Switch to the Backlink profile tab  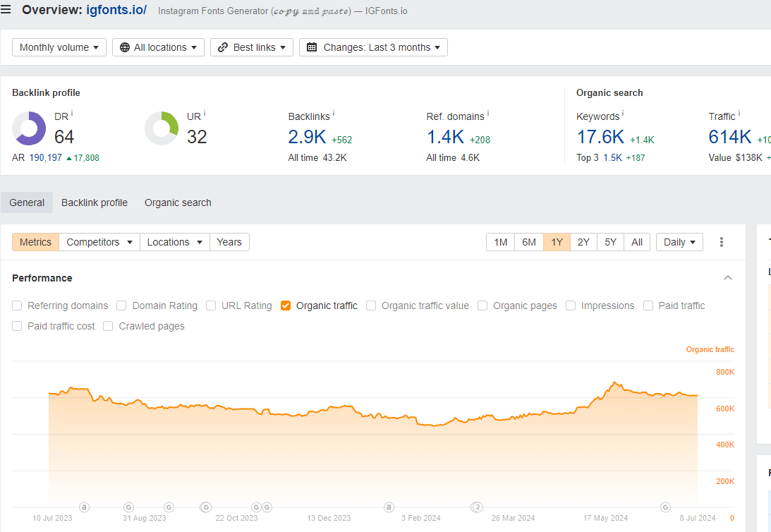point(95,202)
